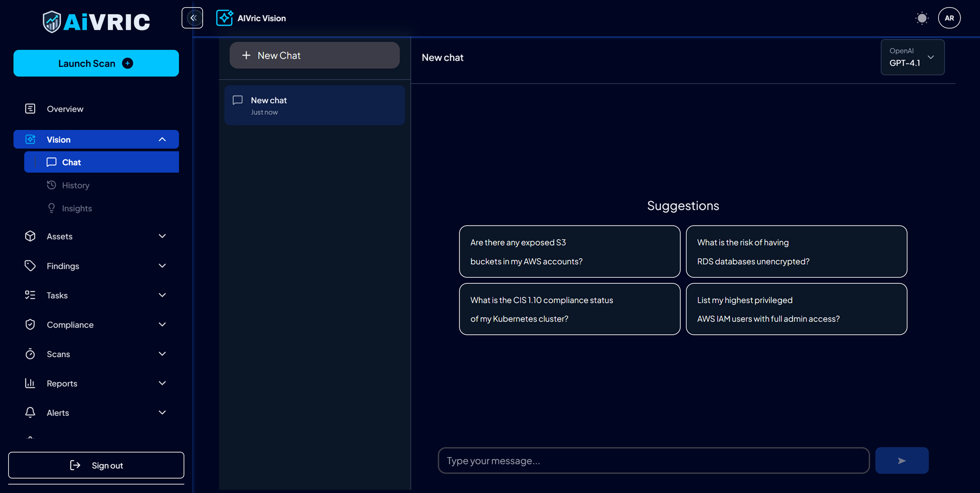Send message with the arrow button
Viewport: 980px width, 493px height.
902,460
